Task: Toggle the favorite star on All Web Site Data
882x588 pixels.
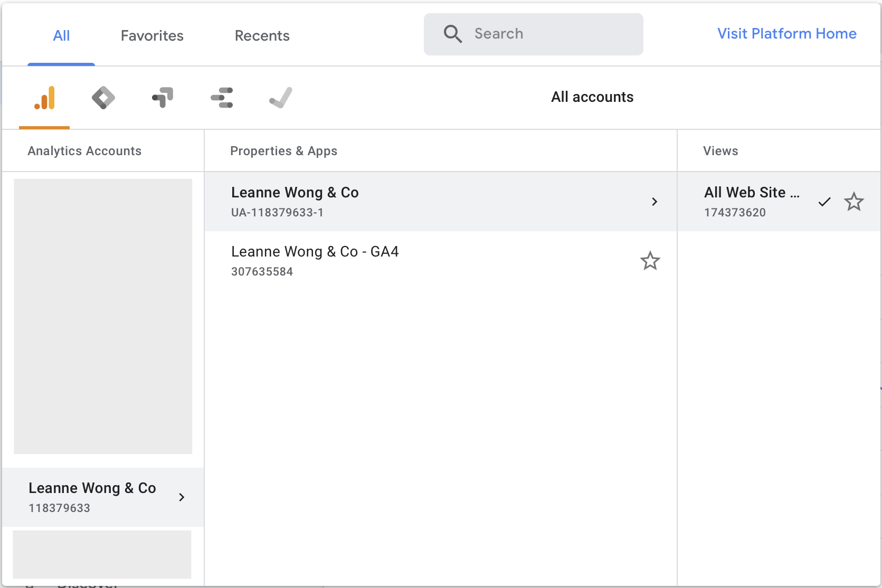Action: click(x=854, y=202)
